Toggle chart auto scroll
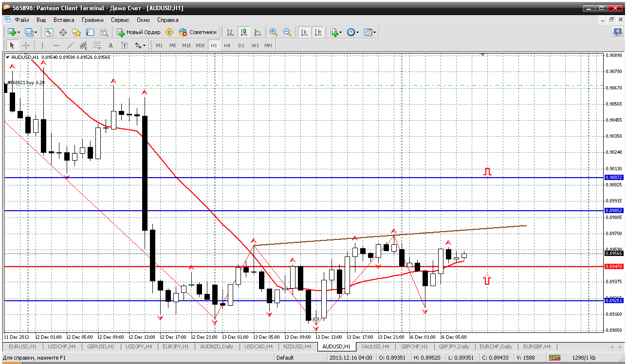The width and height of the screenshot is (627, 364). point(304,32)
